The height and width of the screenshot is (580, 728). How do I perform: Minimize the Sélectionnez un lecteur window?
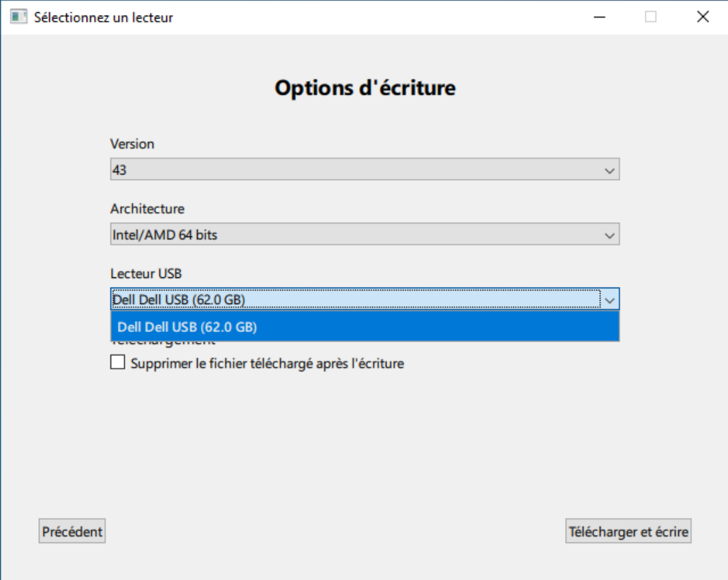(x=600, y=17)
